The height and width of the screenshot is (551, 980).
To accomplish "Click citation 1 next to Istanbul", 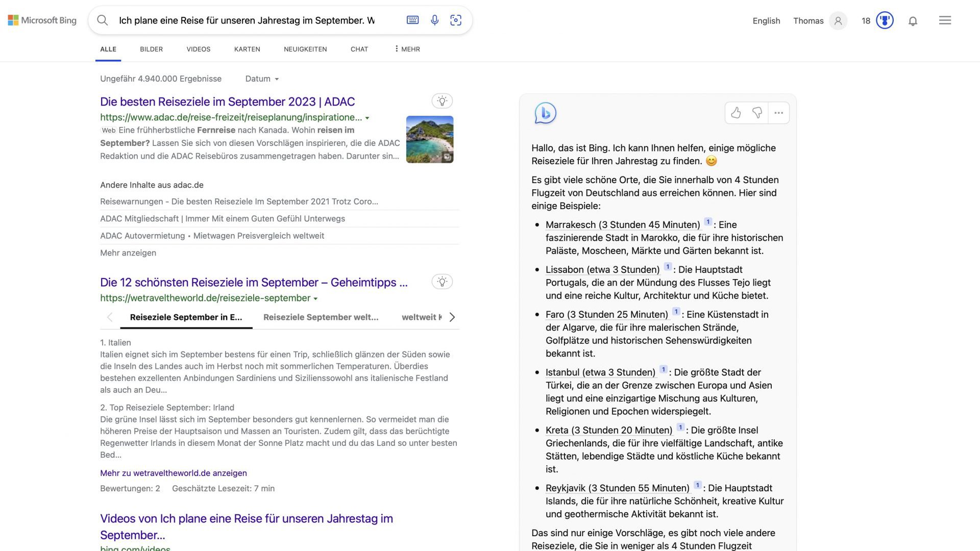I will click(663, 369).
